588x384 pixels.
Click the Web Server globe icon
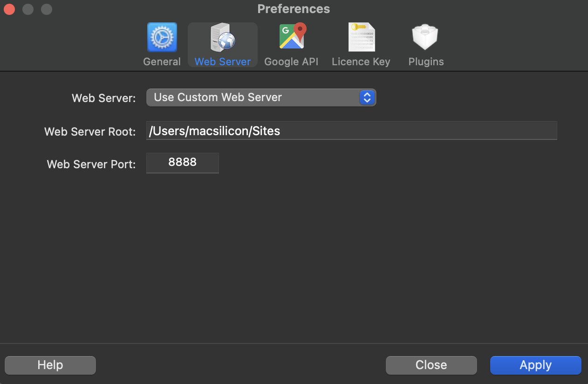click(x=223, y=37)
